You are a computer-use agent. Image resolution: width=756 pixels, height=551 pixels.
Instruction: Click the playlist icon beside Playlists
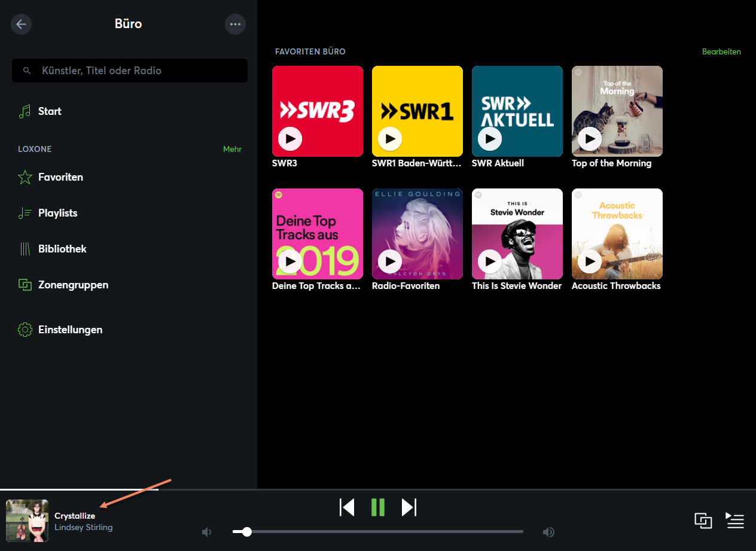25,213
